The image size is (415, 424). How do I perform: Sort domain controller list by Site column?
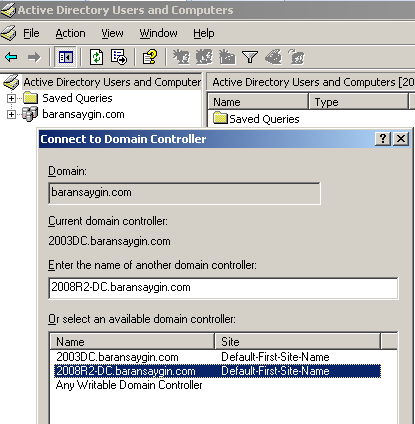coord(298,342)
